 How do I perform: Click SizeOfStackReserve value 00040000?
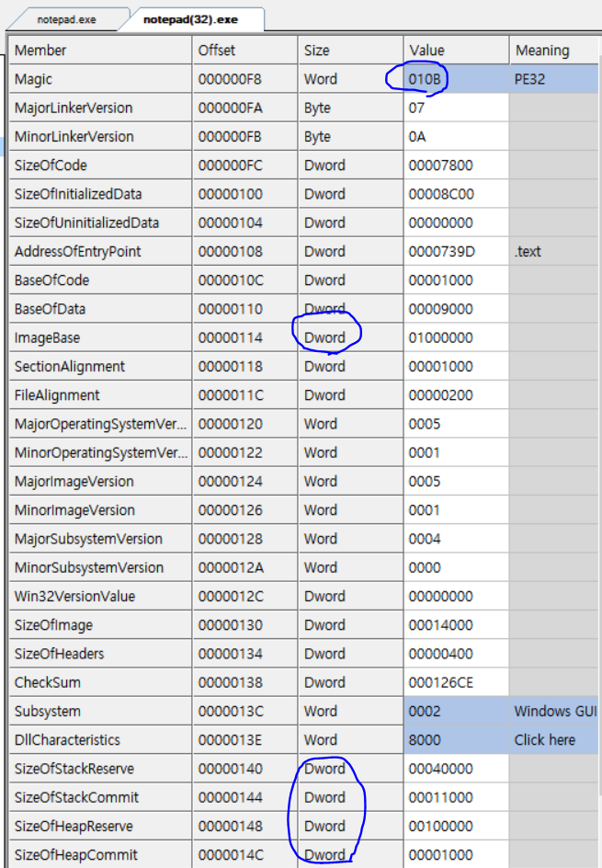click(x=456, y=770)
